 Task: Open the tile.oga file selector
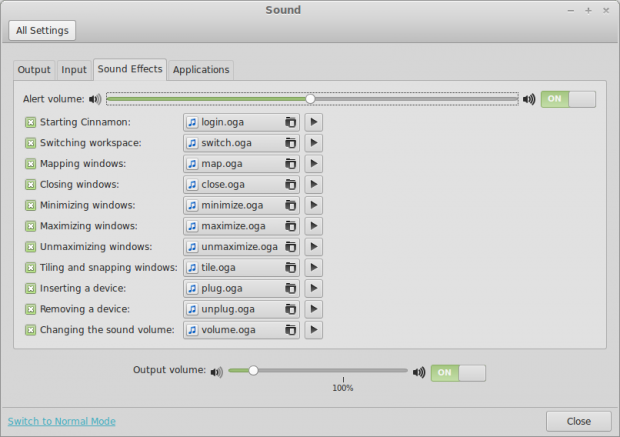(x=241, y=268)
